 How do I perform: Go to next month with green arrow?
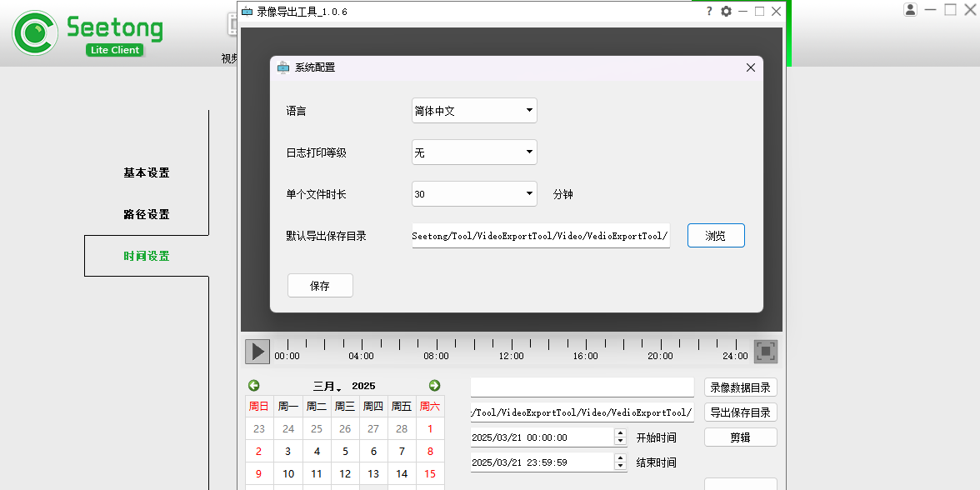tap(434, 386)
